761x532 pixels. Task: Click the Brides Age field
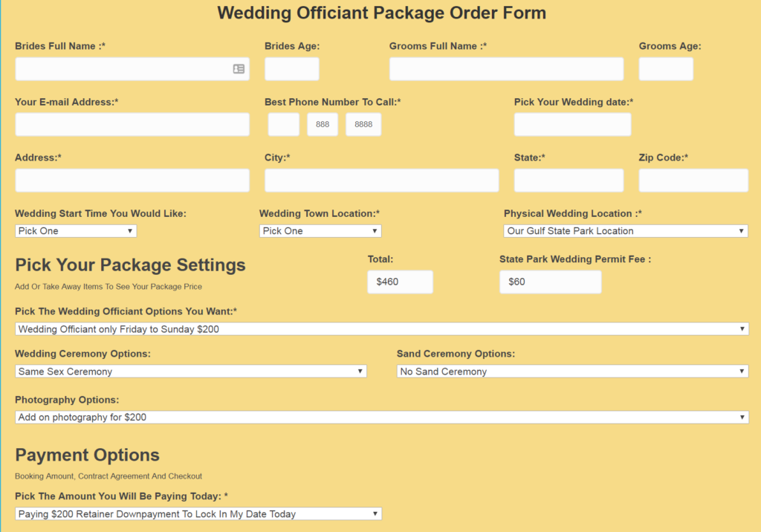[291, 69]
